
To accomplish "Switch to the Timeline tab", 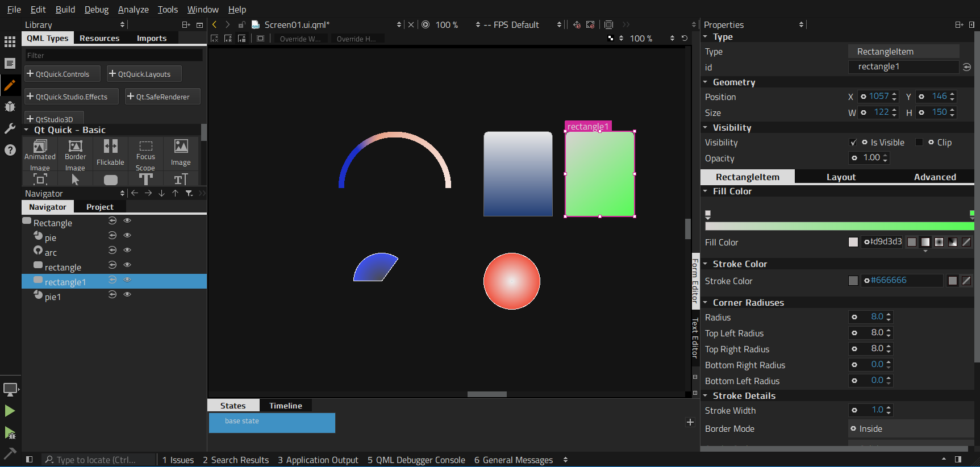I will pos(285,406).
